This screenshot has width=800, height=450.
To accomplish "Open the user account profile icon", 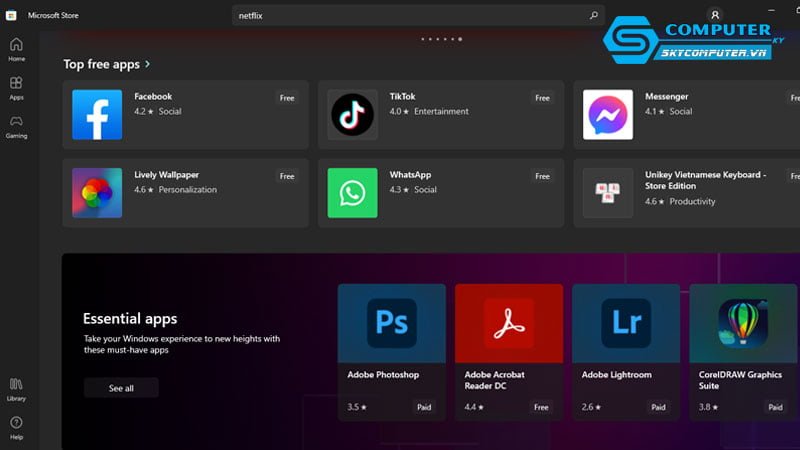I will click(715, 15).
